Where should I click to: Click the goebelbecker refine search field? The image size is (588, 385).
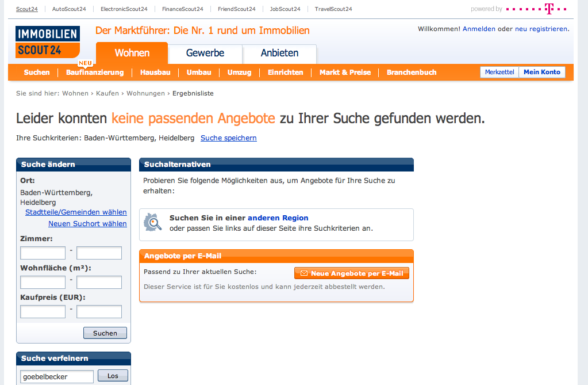coord(57,376)
